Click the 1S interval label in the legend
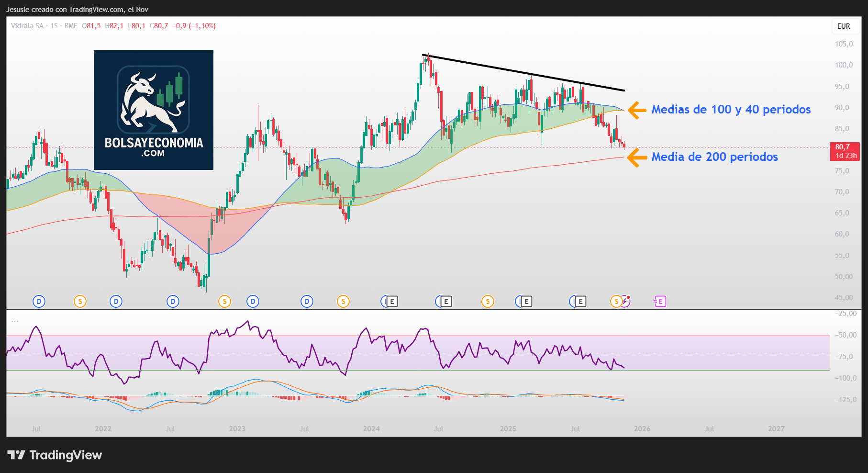The image size is (868, 473). click(54, 26)
